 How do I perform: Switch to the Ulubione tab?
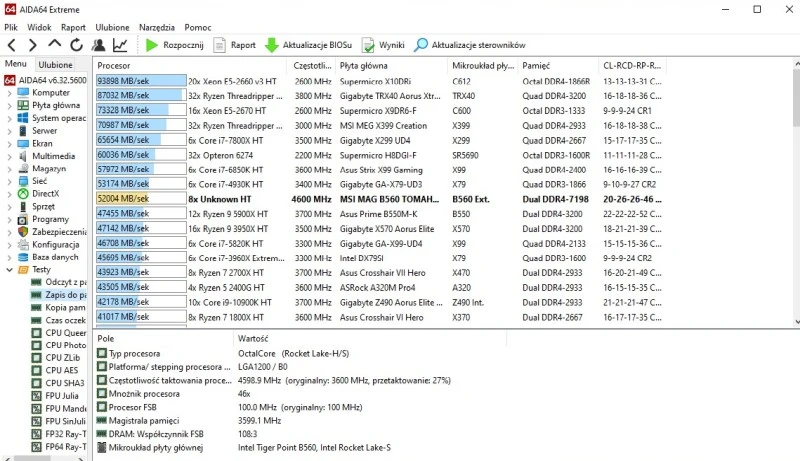(x=56, y=64)
